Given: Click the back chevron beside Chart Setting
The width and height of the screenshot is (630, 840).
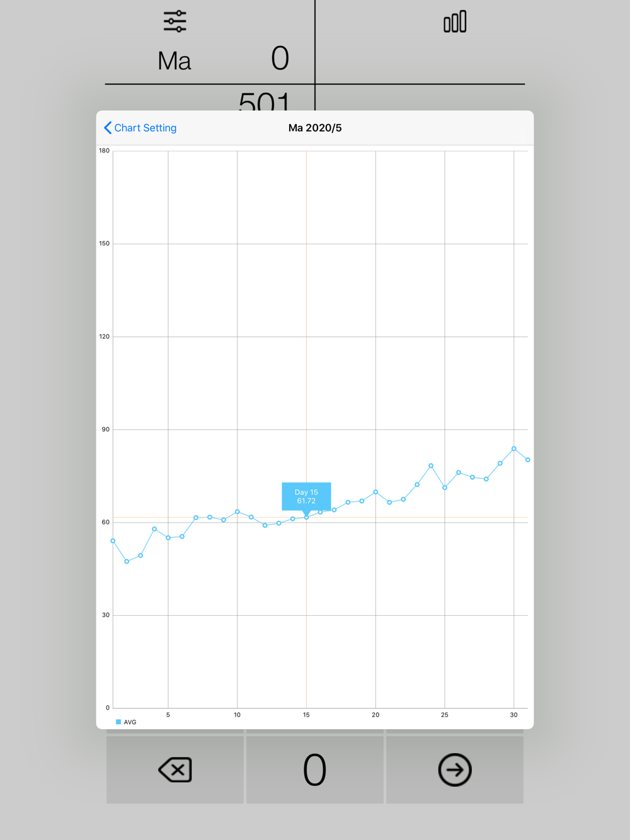Looking at the screenshot, I should click(x=108, y=128).
